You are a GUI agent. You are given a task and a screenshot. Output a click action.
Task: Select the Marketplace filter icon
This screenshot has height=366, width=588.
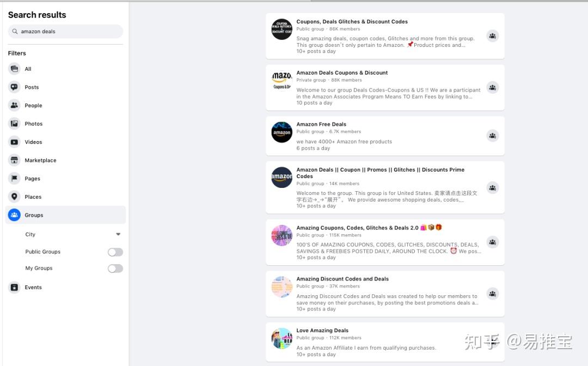tap(14, 160)
